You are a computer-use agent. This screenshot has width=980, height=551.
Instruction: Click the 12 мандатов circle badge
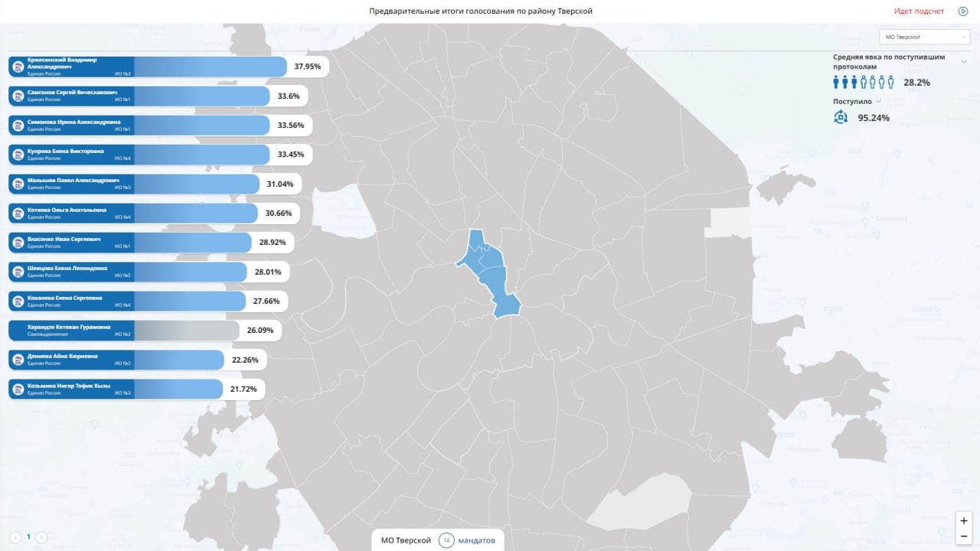point(446,540)
